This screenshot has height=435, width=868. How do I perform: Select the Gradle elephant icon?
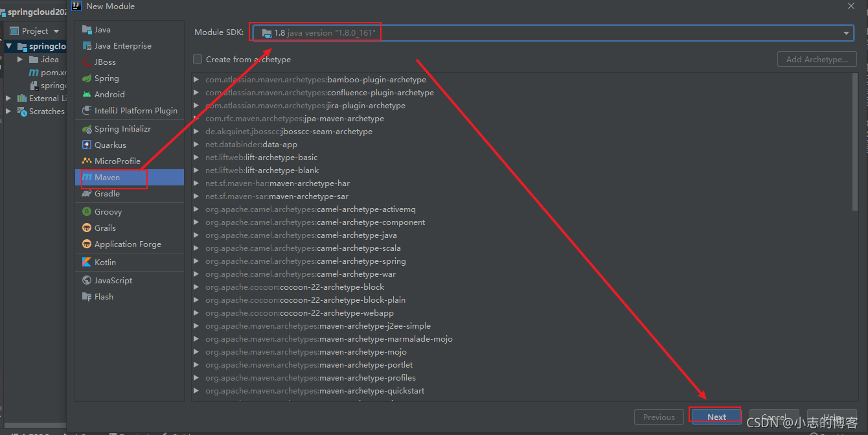click(x=87, y=194)
